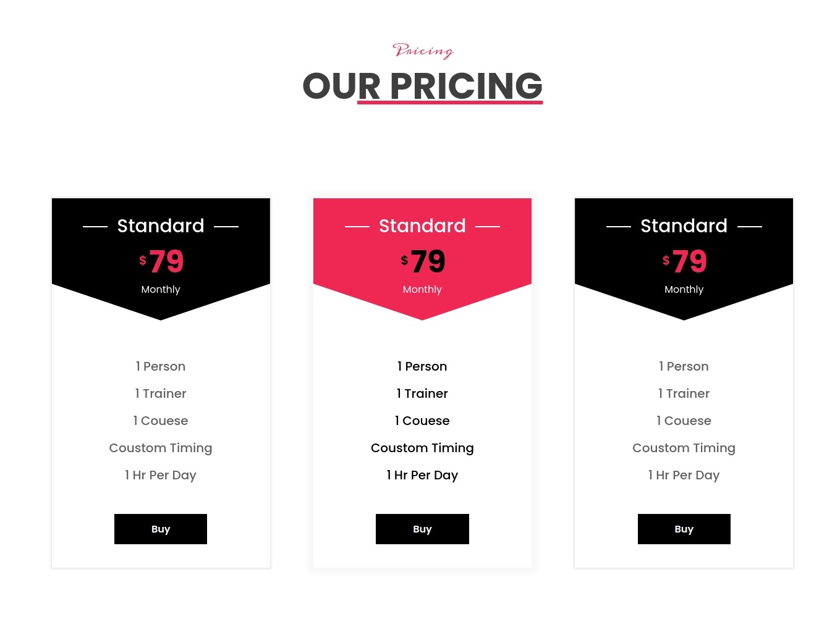Click $79 price on red middle card
The image size is (840, 627).
(423, 261)
